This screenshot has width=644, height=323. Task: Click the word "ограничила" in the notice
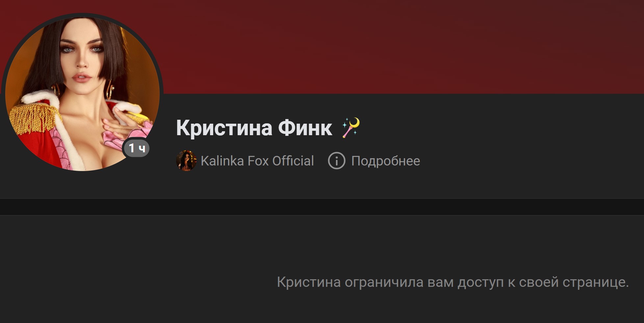tap(384, 283)
